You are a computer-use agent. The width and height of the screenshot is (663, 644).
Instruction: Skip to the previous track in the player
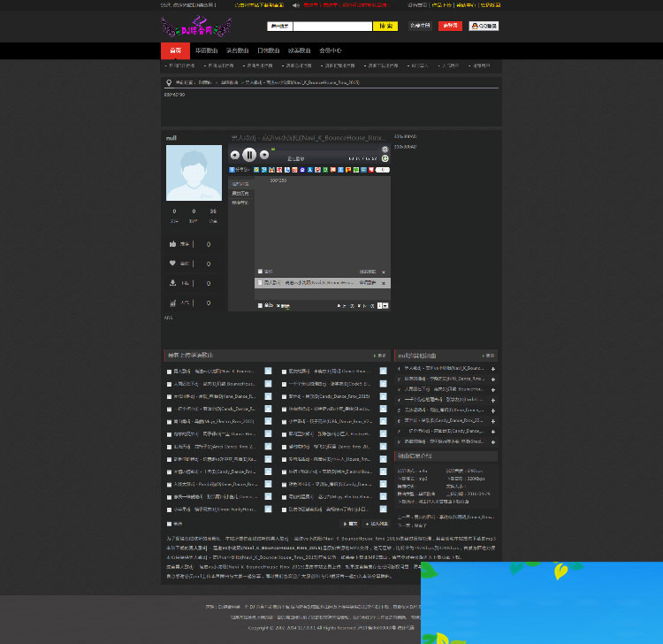point(235,155)
